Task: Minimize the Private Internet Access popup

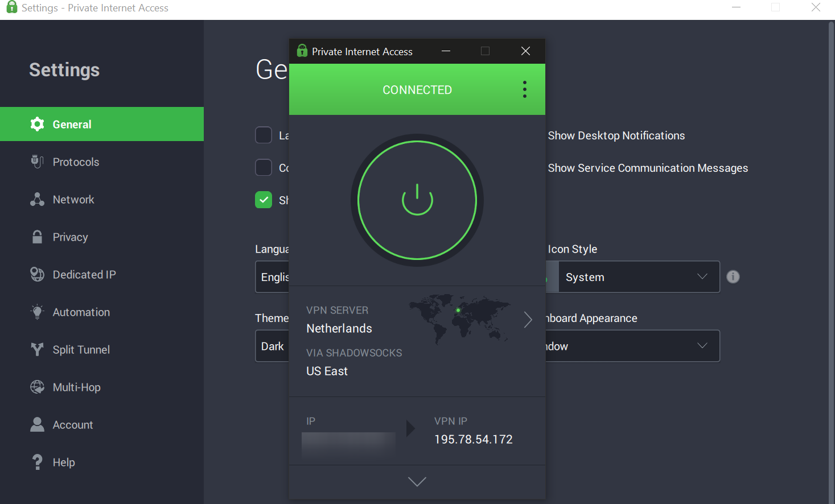Action: click(446, 51)
